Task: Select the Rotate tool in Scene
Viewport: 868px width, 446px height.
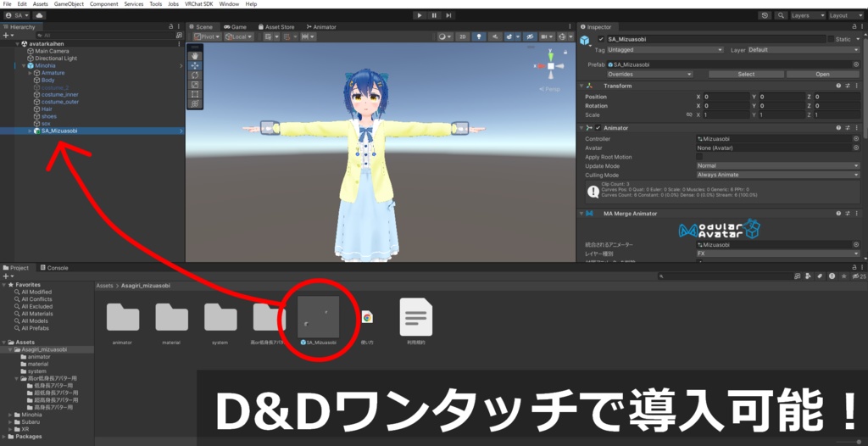Action: click(x=195, y=75)
